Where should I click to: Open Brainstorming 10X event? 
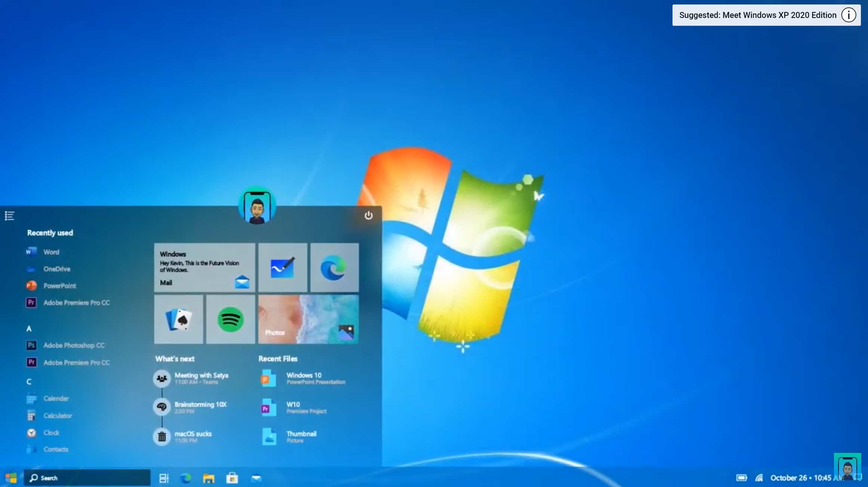(190, 407)
